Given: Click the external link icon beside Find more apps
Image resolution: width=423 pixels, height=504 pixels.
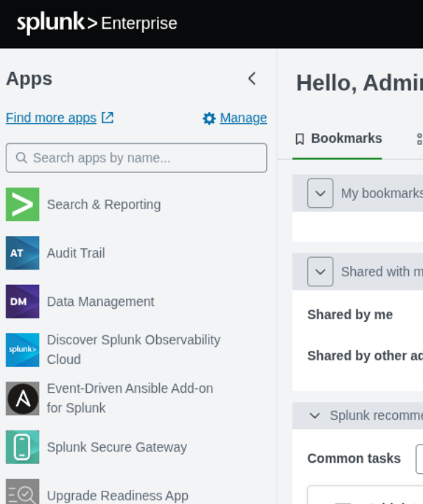Looking at the screenshot, I should click(x=107, y=118).
